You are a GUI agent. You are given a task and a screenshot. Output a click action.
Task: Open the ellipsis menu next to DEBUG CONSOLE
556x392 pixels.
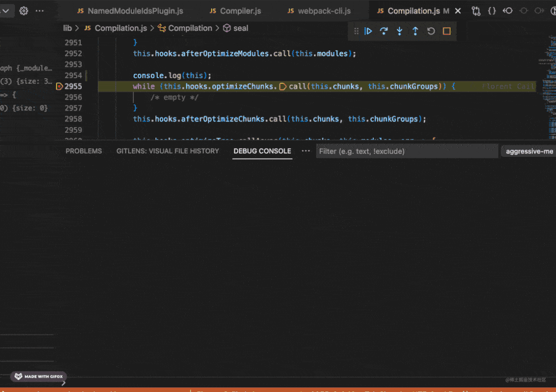(305, 151)
